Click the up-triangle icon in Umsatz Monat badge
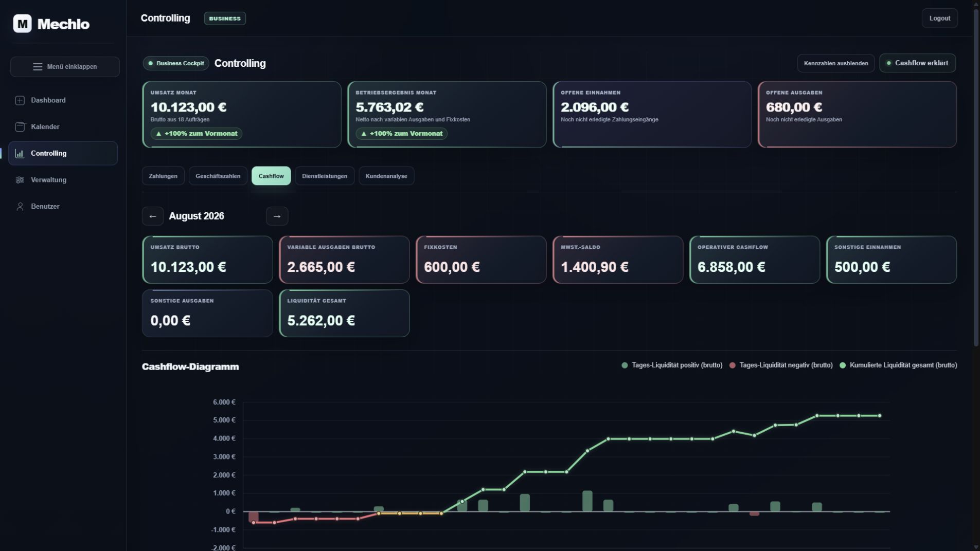 tap(158, 134)
